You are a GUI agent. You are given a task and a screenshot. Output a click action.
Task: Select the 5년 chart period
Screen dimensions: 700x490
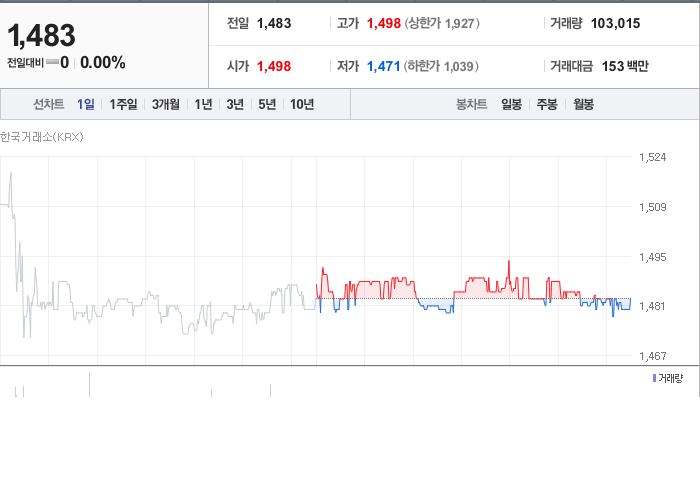coord(267,104)
